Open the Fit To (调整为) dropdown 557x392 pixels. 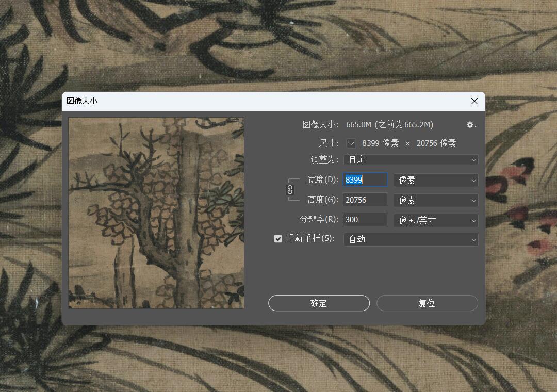411,159
